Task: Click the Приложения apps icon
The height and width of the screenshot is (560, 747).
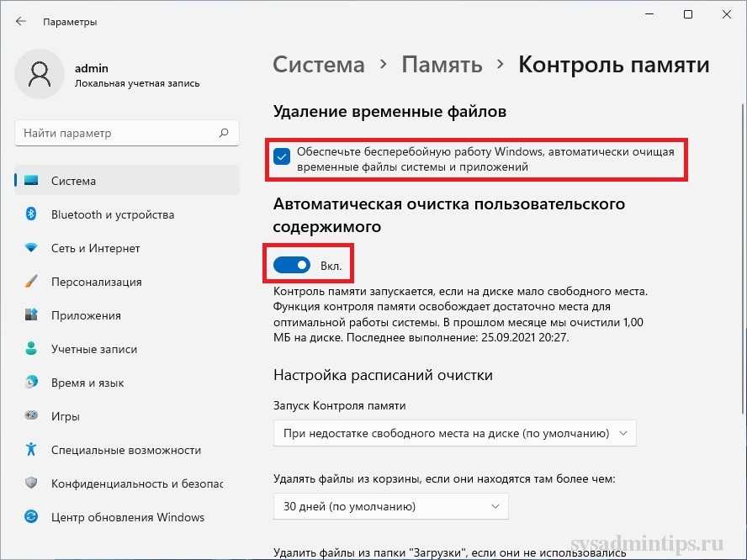Action: (x=31, y=315)
